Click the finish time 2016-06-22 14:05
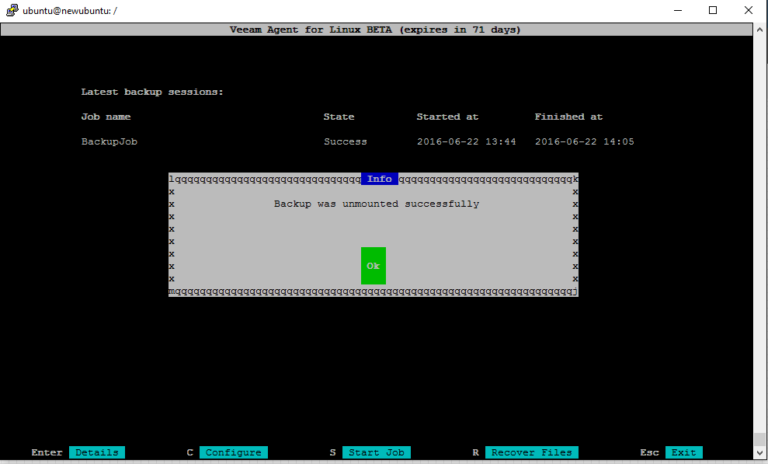768x464 pixels. (x=584, y=142)
